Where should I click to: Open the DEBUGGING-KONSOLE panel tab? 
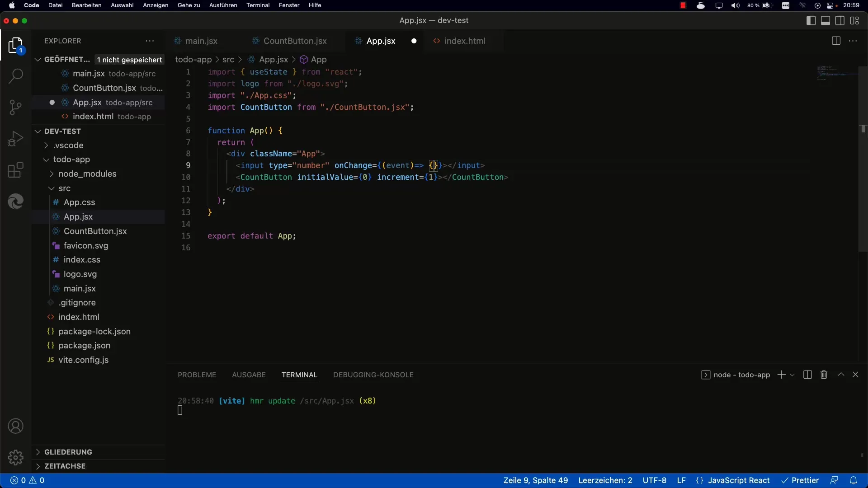click(x=373, y=375)
